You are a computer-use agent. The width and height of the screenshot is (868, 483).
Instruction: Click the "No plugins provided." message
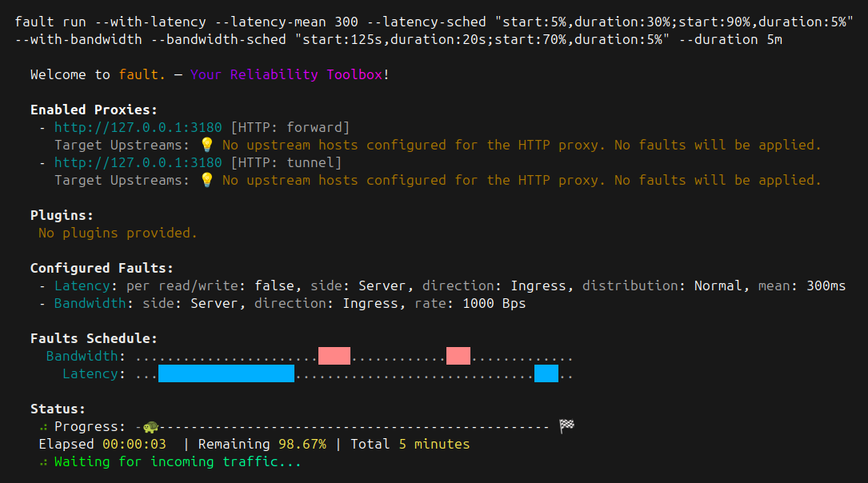(118, 233)
